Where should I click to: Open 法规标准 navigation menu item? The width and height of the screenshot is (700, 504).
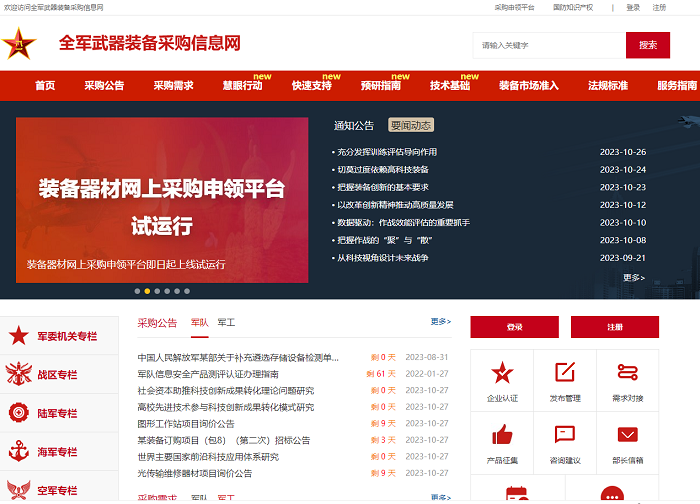coord(608,85)
